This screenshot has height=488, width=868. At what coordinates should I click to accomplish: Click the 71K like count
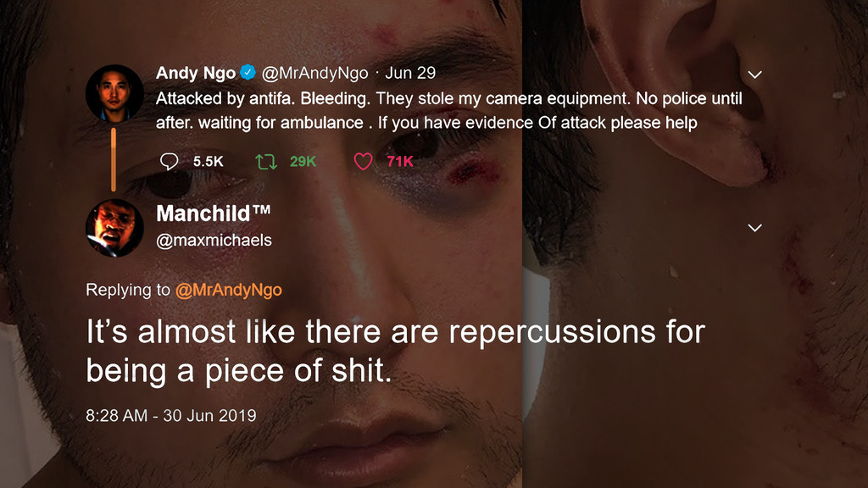tap(400, 161)
